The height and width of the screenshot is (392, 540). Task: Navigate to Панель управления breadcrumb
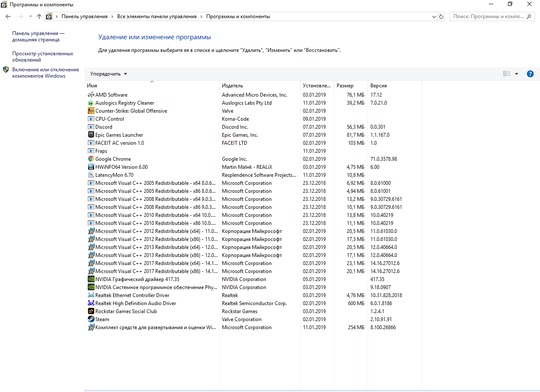coord(84,16)
